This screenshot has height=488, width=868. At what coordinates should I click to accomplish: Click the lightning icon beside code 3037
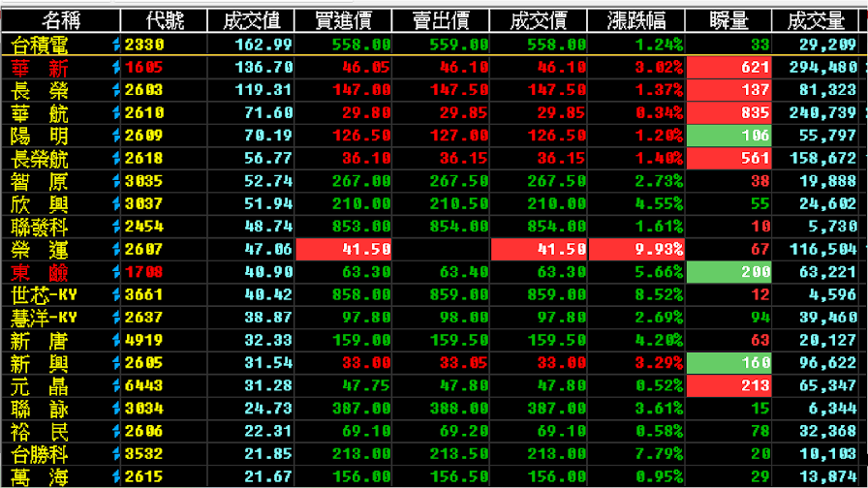pyautogui.click(x=116, y=203)
